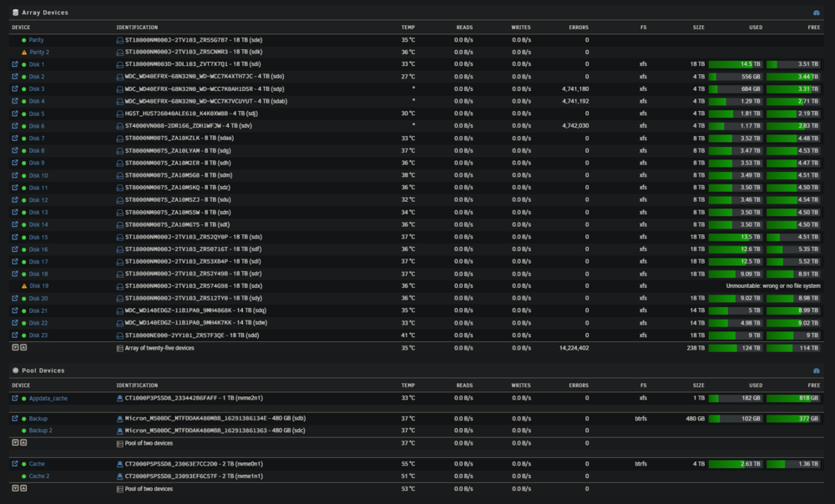Click the 41 °C temperature for Disk 23
Image resolution: width=835 pixels, height=504 pixels.
408,335
